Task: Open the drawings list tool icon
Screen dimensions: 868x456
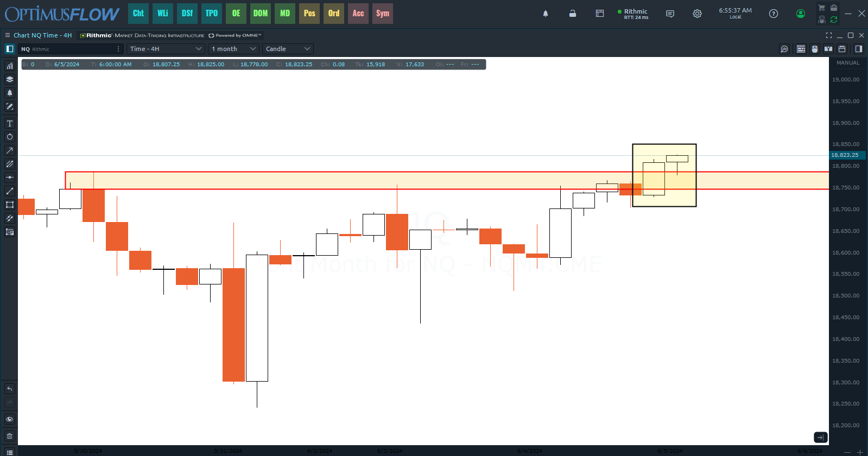Action: (x=9, y=232)
